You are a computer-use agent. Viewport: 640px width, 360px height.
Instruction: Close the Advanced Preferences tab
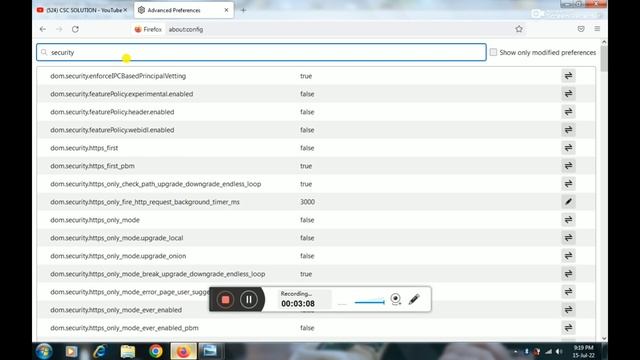227,10
